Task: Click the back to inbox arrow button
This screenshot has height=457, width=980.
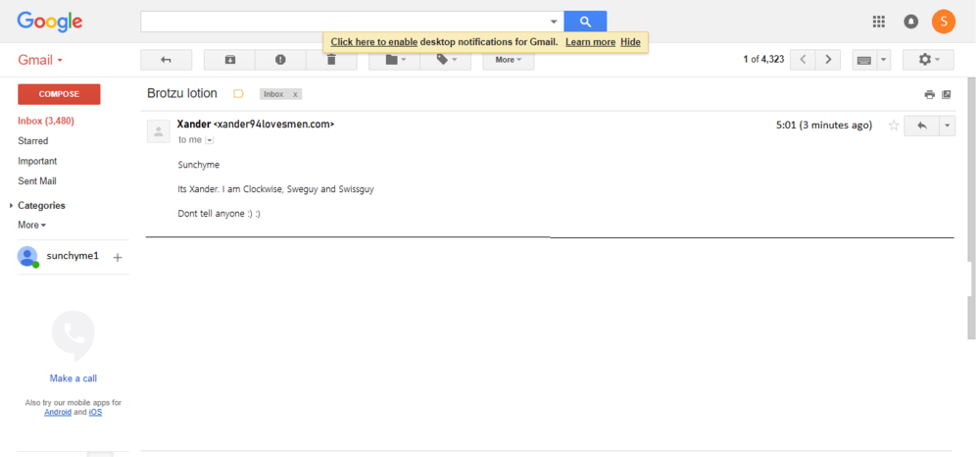Action: pyautogui.click(x=166, y=60)
